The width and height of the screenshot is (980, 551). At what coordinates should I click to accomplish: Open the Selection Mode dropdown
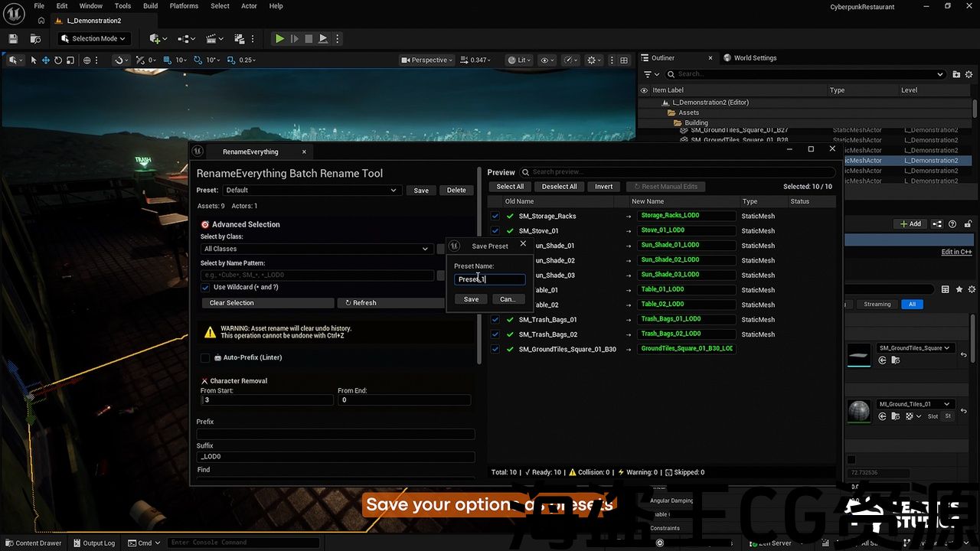94,38
